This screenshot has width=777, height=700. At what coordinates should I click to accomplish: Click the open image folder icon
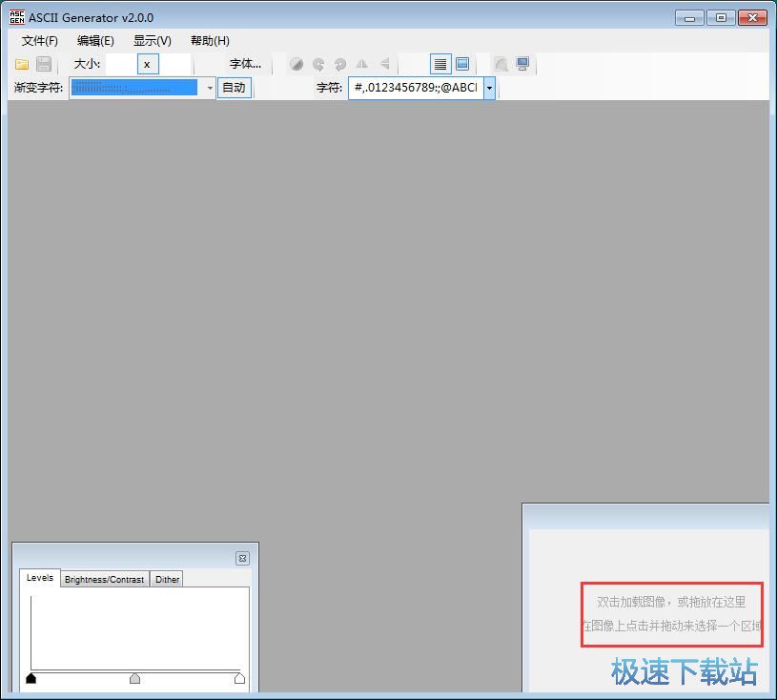click(22, 64)
